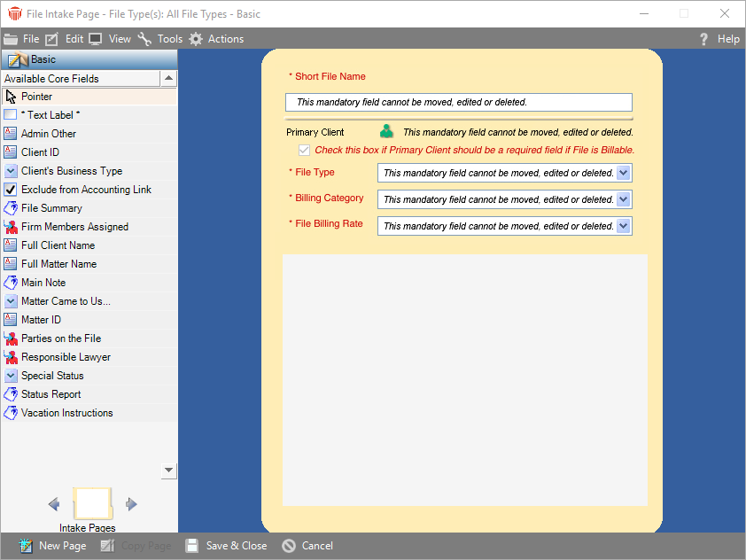
Task: Open the File Billing Rate dropdown
Action: (623, 226)
